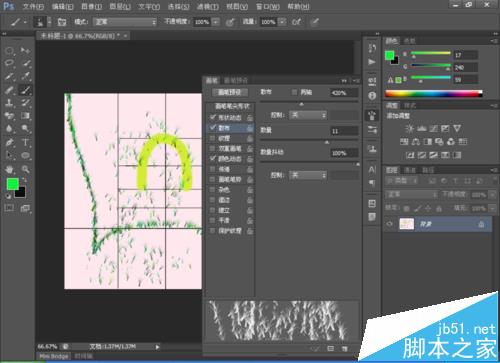Switch to the 路径 paths tab
Viewport: 500px width, 363px height.
pyautogui.click(x=428, y=170)
